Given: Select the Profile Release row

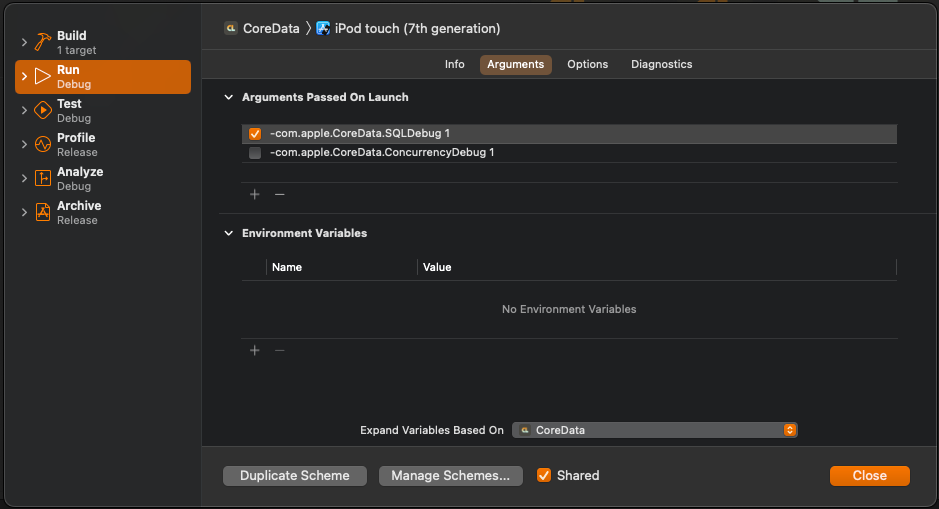Looking at the screenshot, I should [103, 144].
